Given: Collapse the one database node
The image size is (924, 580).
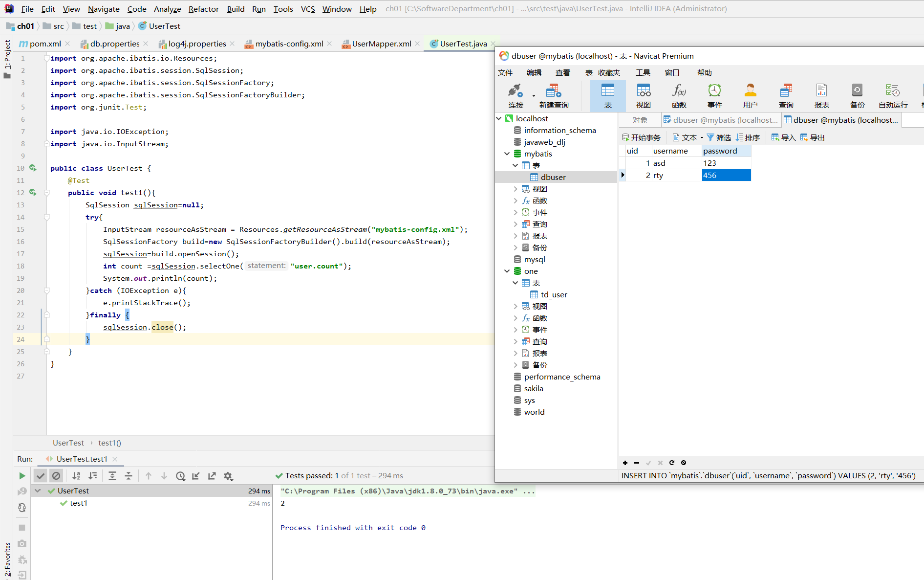Looking at the screenshot, I should tap(507, 271).
